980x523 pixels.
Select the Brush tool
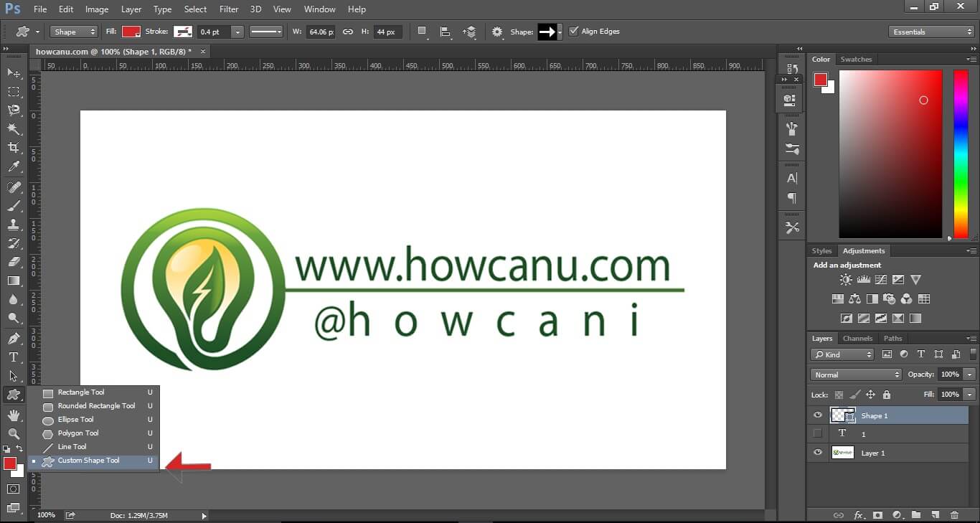[14, 206]
